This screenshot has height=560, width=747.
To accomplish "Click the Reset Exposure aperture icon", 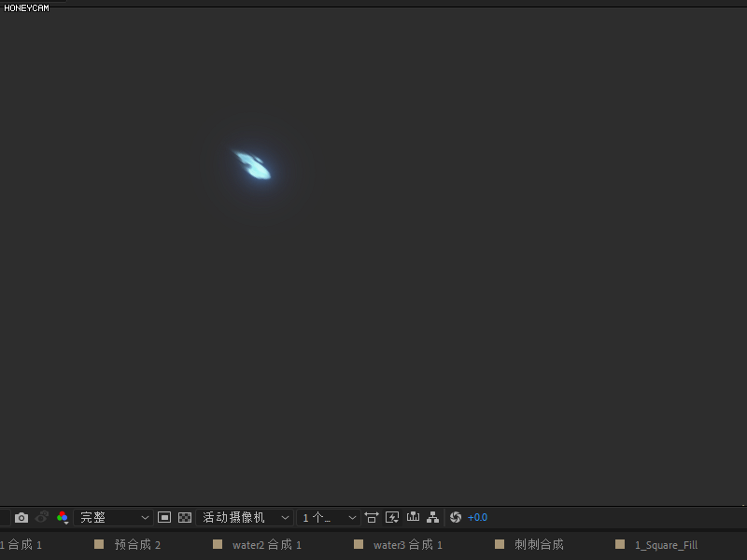I will (x=456, y=518).
